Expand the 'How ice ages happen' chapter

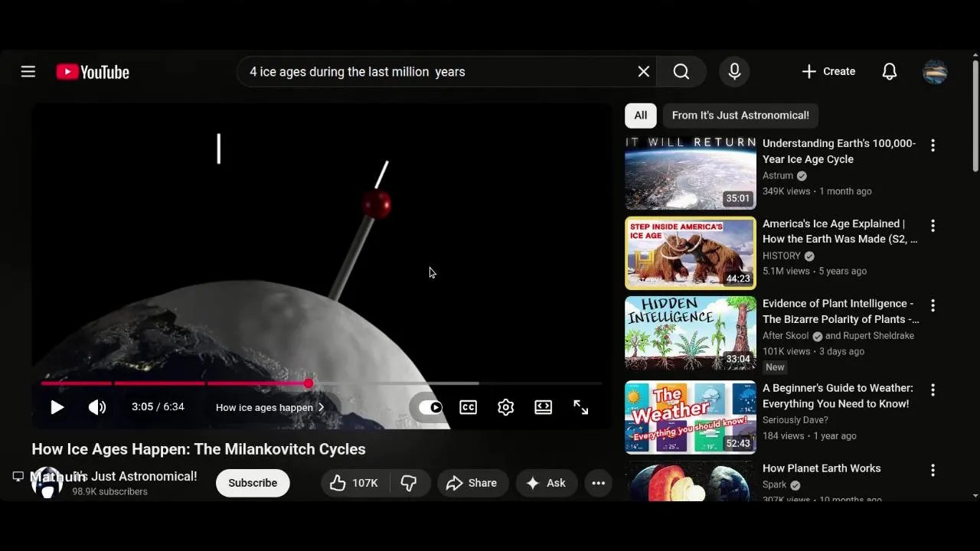coord(270,407)
